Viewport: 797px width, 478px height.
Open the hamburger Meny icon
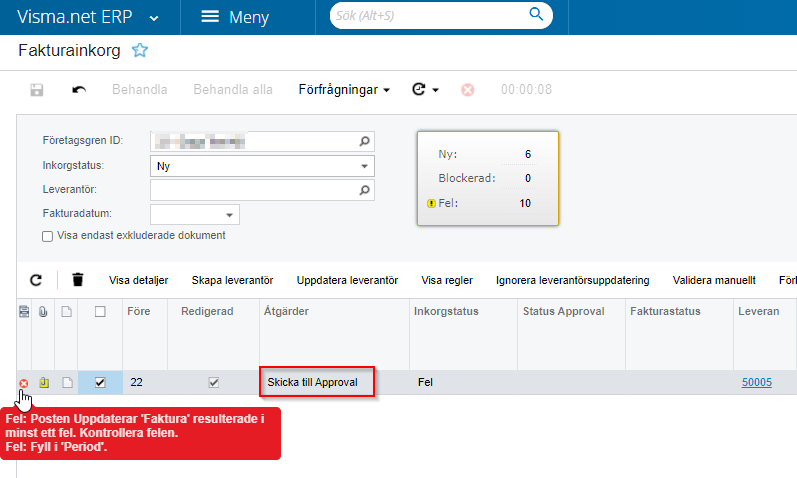[210, 17]
